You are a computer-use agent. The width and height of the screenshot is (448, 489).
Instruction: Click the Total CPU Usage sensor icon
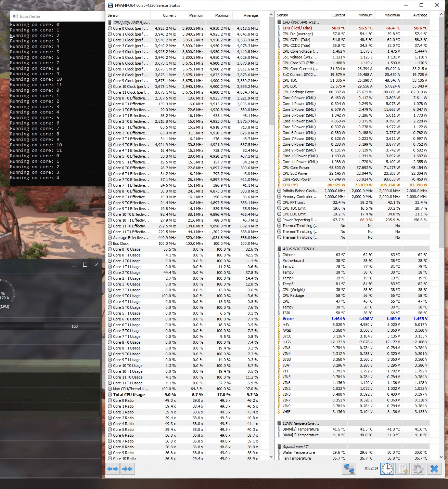coord(110,395)
